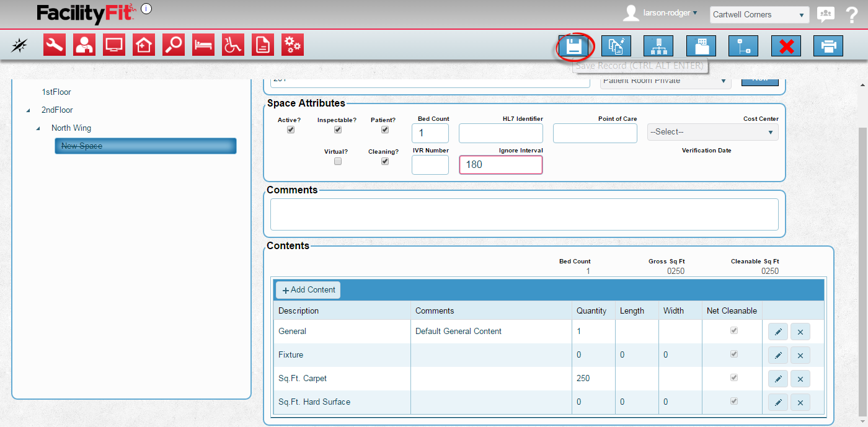The width and height of the screenshot is (868, 427).
Task: Toggle the Inspectable? checkbox
Action: click(x=338, y=130)
